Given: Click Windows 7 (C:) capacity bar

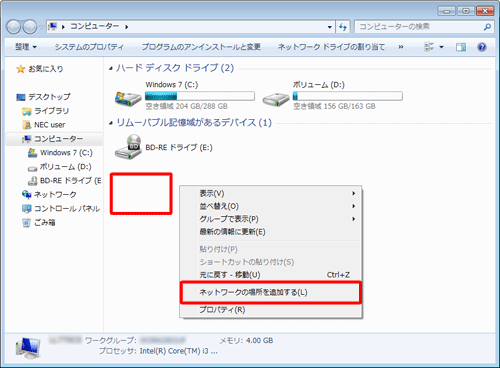Looking at the screenshot, I should (x=200, y=96).
